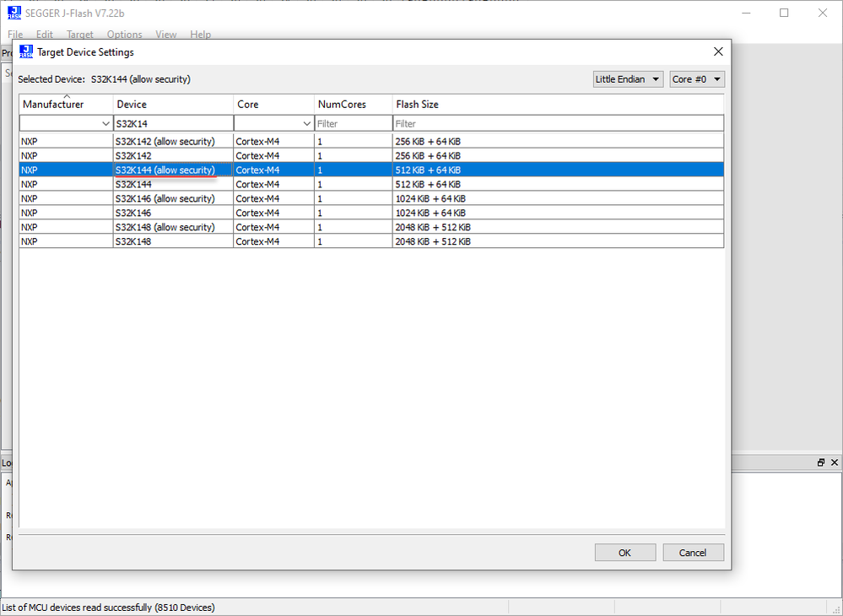843x616 pixels.
Task: Minimize the main J-Flash window
Action: pyautogui.click(x=746, y=13)
